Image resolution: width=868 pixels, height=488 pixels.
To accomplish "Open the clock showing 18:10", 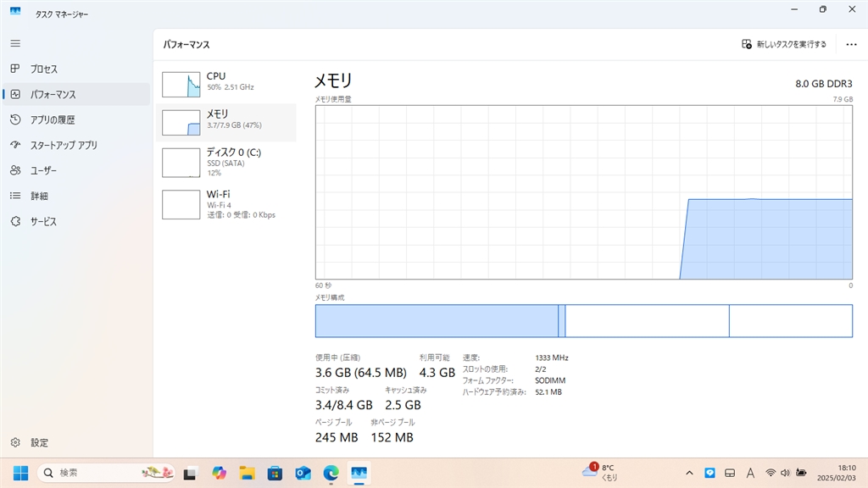I will (x=836, y=473).
